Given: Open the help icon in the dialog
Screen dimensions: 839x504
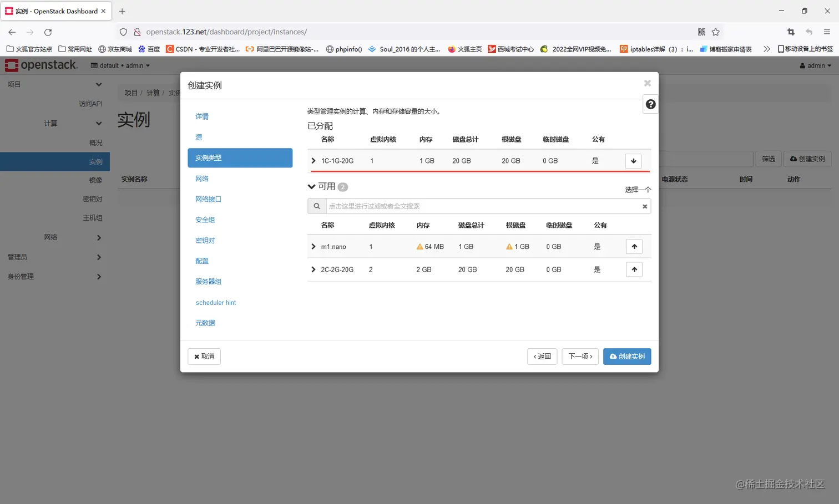Looking at the screenshot, I should pyautogui.click(x=650, y=104).
